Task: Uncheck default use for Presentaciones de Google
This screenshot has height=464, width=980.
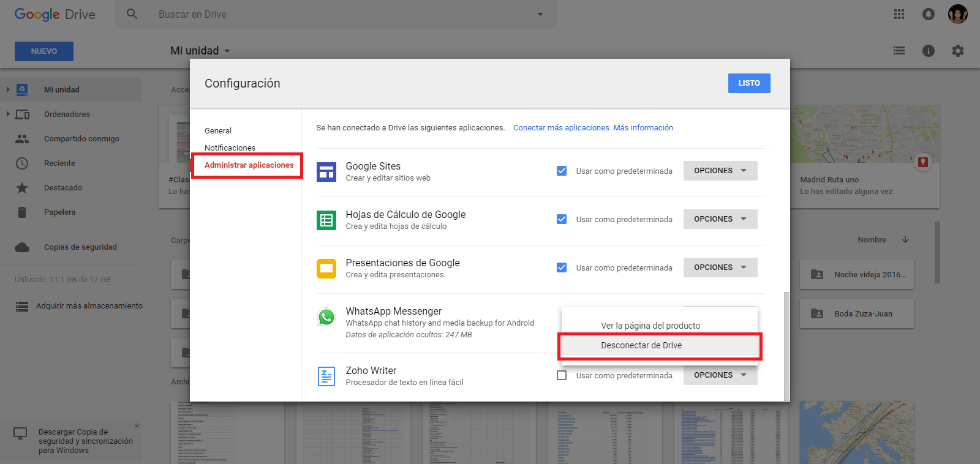Action: click(562, 268)
